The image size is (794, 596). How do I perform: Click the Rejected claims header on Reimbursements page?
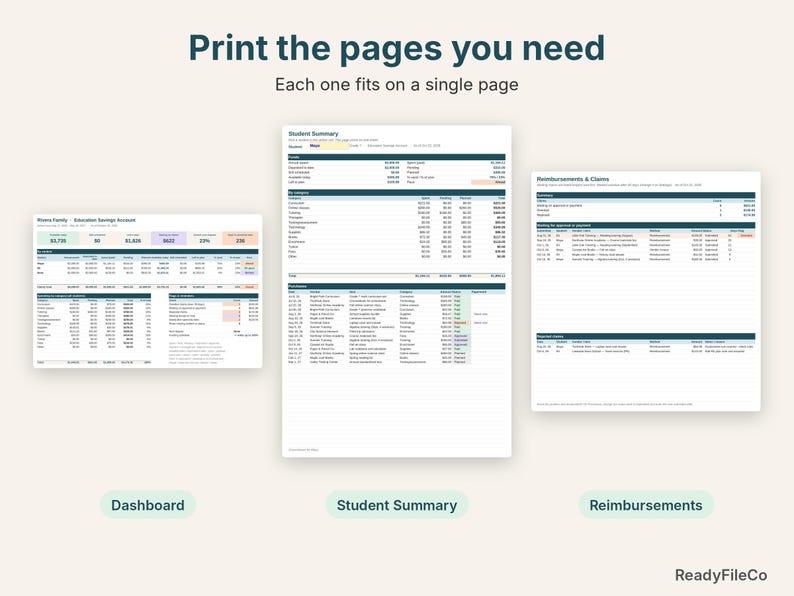[646, 336]
